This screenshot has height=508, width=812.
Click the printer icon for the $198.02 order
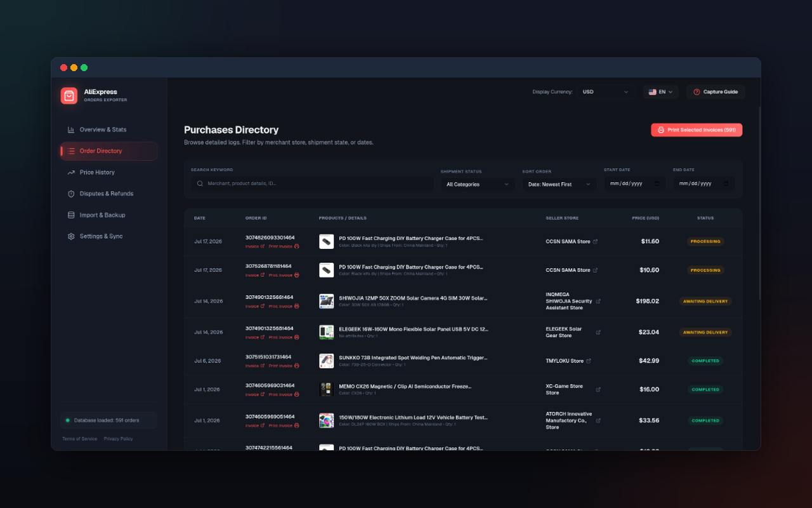[296, 306]
